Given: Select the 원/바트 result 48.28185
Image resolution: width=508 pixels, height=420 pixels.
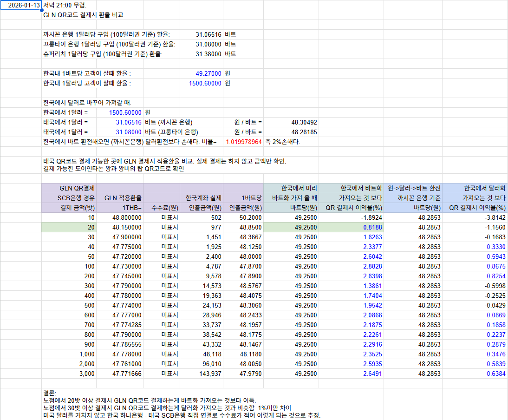Looking at the screenshot, I should pos(304,132).
